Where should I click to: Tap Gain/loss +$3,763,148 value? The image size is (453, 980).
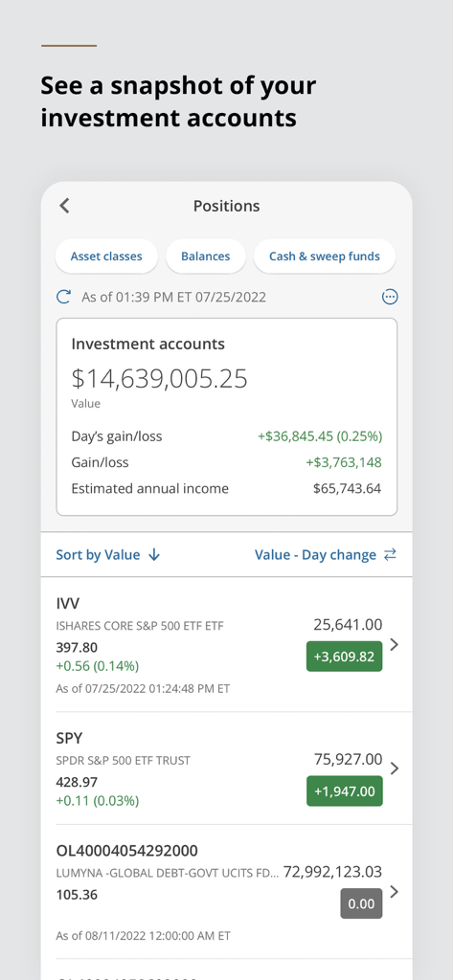point(344,462)
